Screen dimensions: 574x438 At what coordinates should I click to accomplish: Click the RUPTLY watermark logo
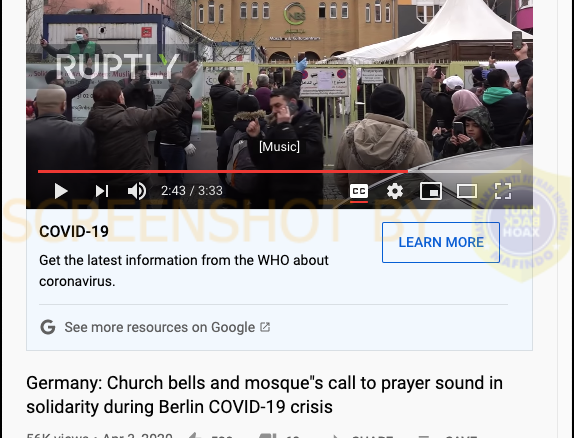pos(118,66)
